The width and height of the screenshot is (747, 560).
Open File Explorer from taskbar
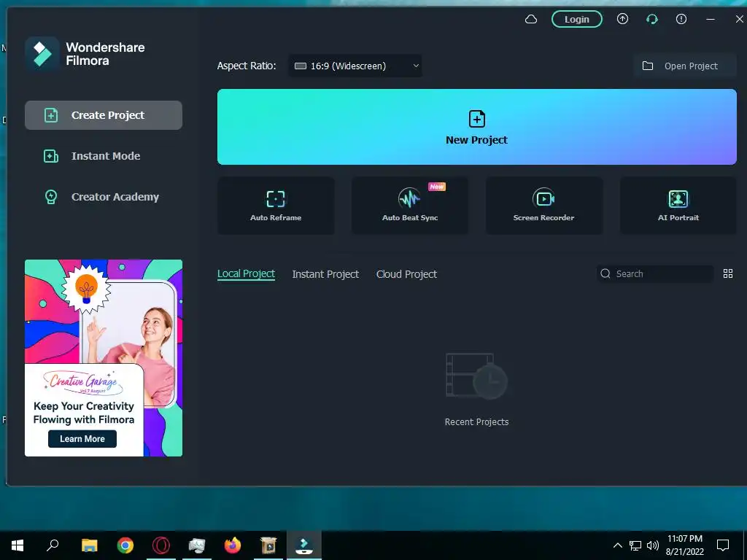(x=89, y=545)
